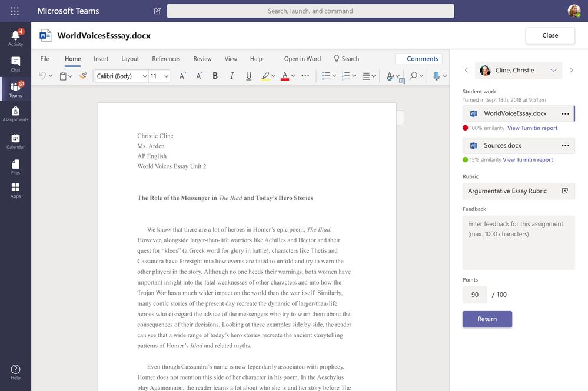Viewport: 588px width, 391px height.
Task: Open Help at sidebar bottom
Action: point(15,372)
